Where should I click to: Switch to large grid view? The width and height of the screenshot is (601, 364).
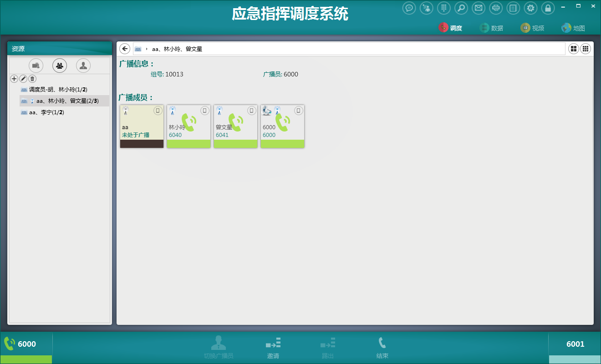(x=574, y=49)
